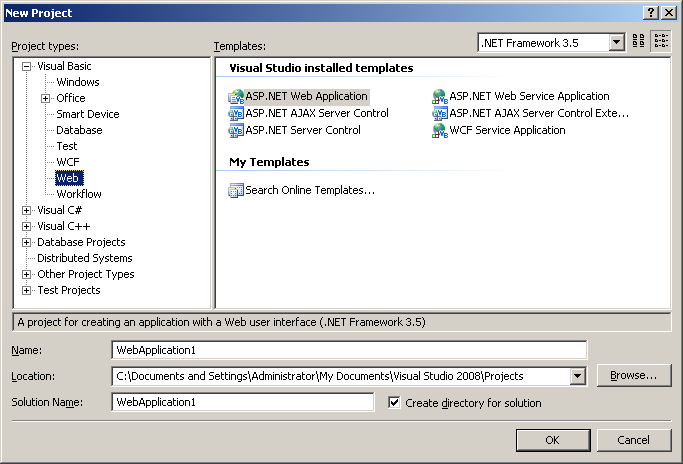Toggle Create directory for solution checkbox
683x464 pixels.
[394, 402]
